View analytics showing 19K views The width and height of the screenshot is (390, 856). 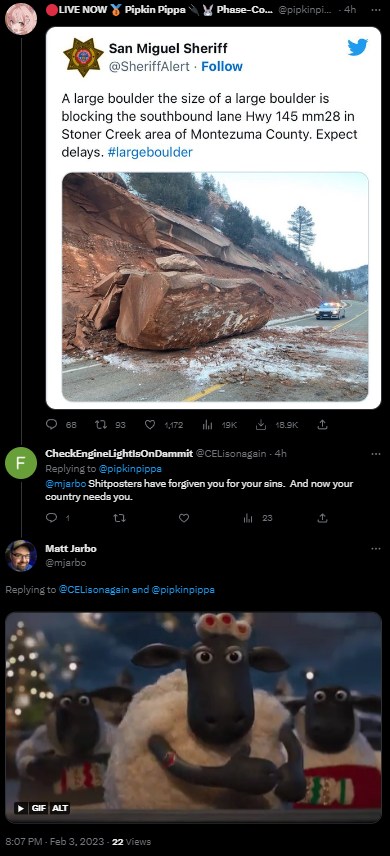coord(208,424)
